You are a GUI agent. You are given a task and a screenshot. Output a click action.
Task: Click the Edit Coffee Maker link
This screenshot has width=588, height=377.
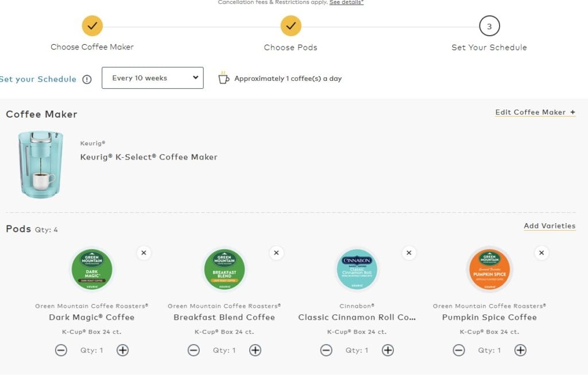(535, 112)
